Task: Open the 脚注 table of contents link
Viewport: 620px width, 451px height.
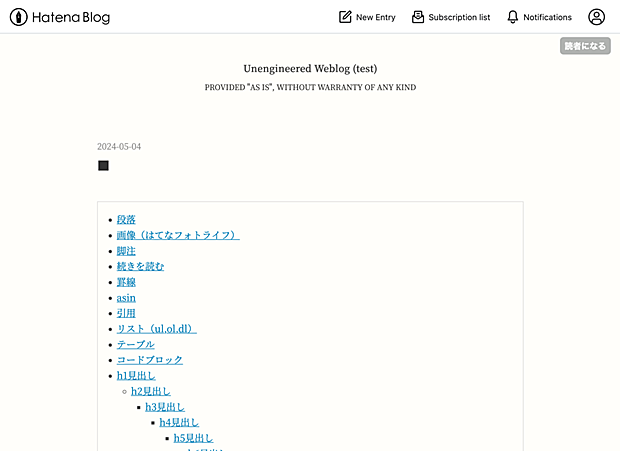Action: [126, 251]
